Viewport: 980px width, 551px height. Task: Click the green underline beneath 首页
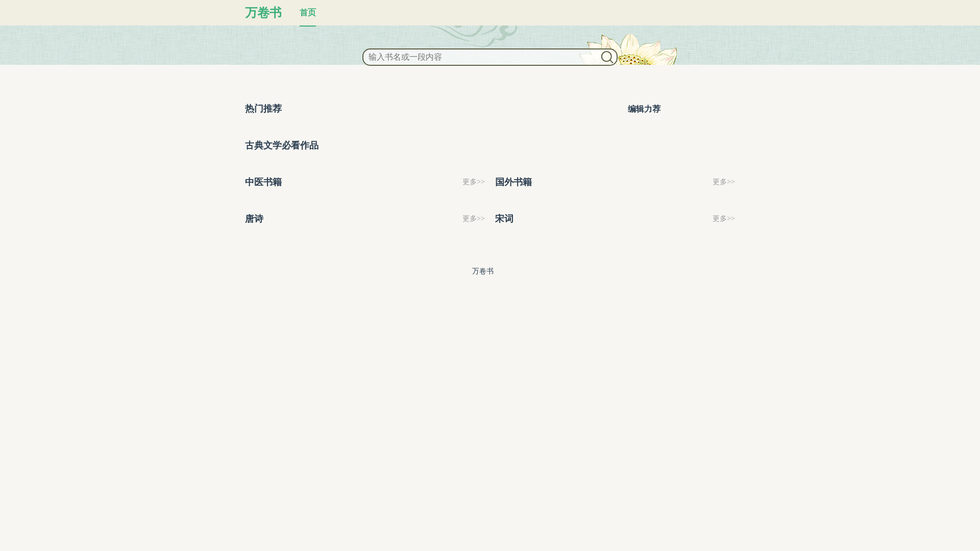tap(307, 26)
